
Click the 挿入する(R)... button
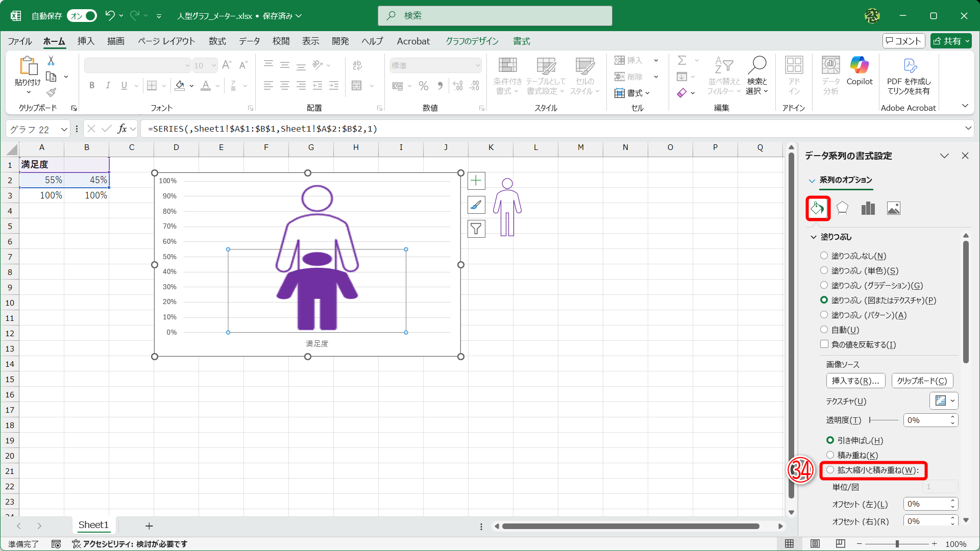(x=855, y=381)
